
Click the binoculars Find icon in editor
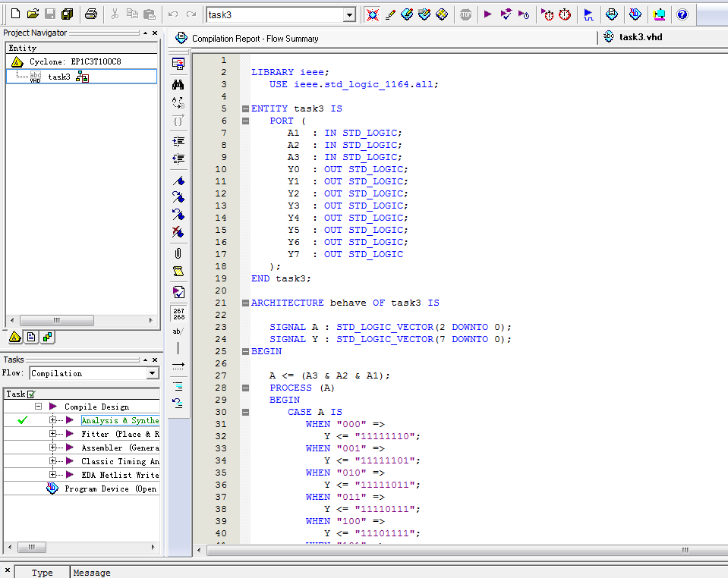click(178, 85)
